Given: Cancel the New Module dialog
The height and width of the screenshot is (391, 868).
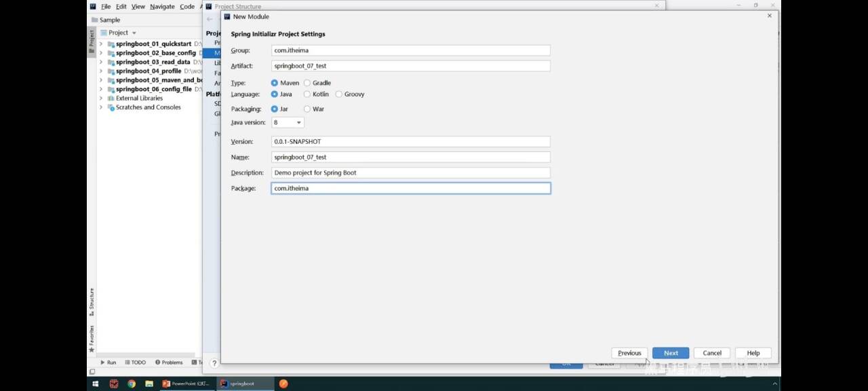Looking at the screenshot, I should coord(712,353).
